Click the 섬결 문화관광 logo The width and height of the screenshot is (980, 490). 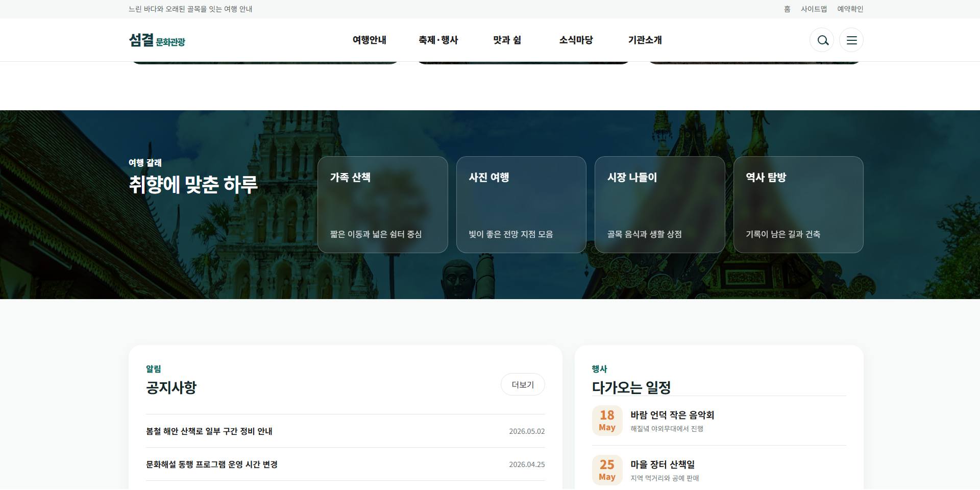157,40
